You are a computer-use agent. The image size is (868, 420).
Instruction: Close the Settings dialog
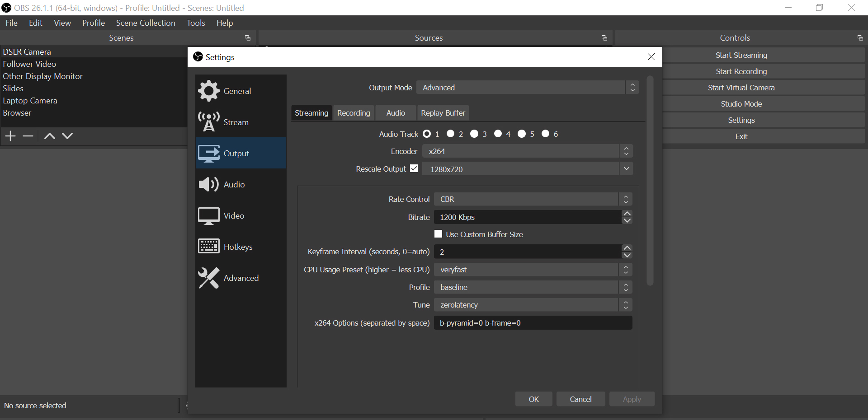(651, 57)
